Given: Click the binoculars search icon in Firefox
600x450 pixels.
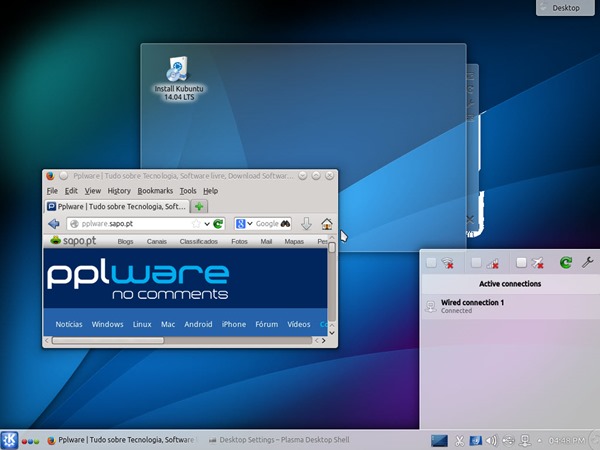Looking at the screenshot, I should pyautogui.click(x=285, y=224).
